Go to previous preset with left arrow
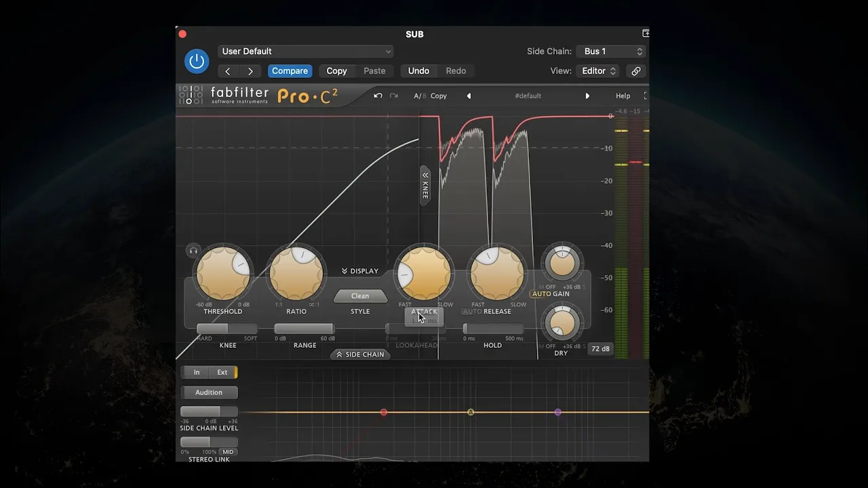 click(x=228, y=71)
